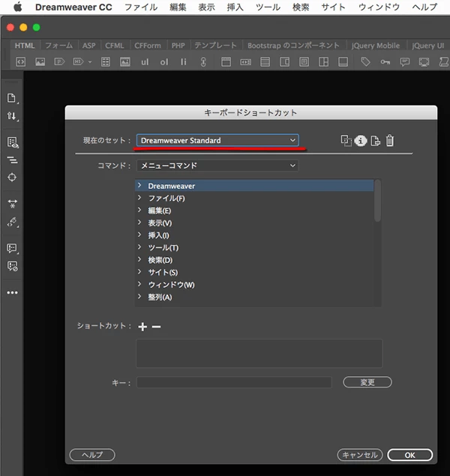Open Live View options icon

click(13, 142)
